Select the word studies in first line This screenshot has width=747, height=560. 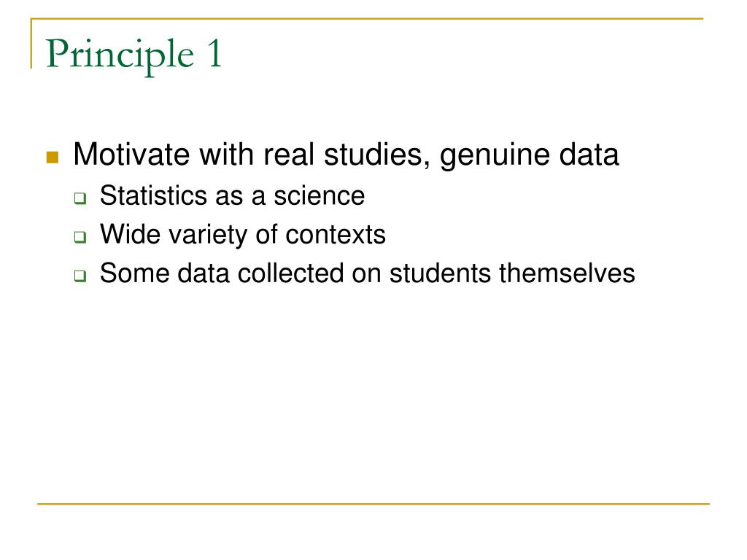(x=377, y=155)
